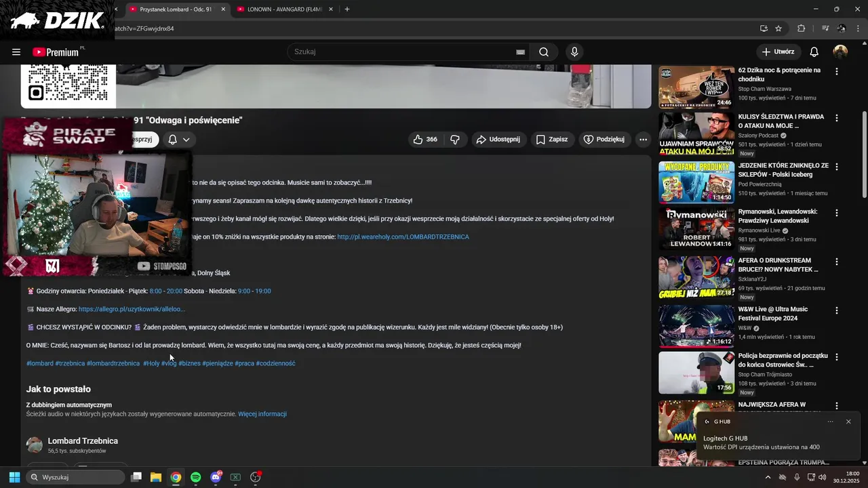Open Chrome three-dot menu

click(x=857, y=28)
